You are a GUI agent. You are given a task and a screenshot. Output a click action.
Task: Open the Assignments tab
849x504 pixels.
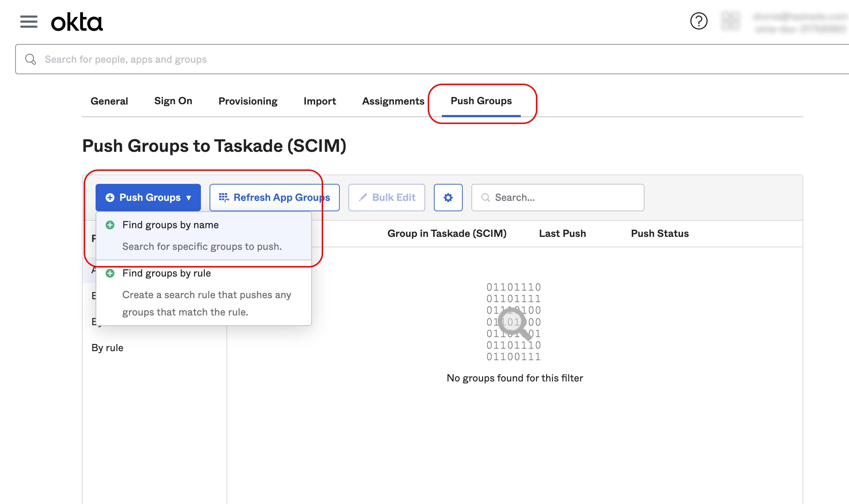[393, 101]
